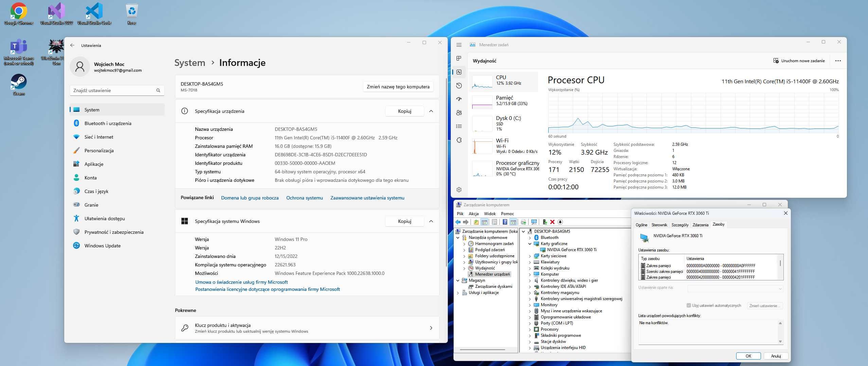Open settings gear in Task Manager sidebar
The image size is (868, 366).
point(459,190)
